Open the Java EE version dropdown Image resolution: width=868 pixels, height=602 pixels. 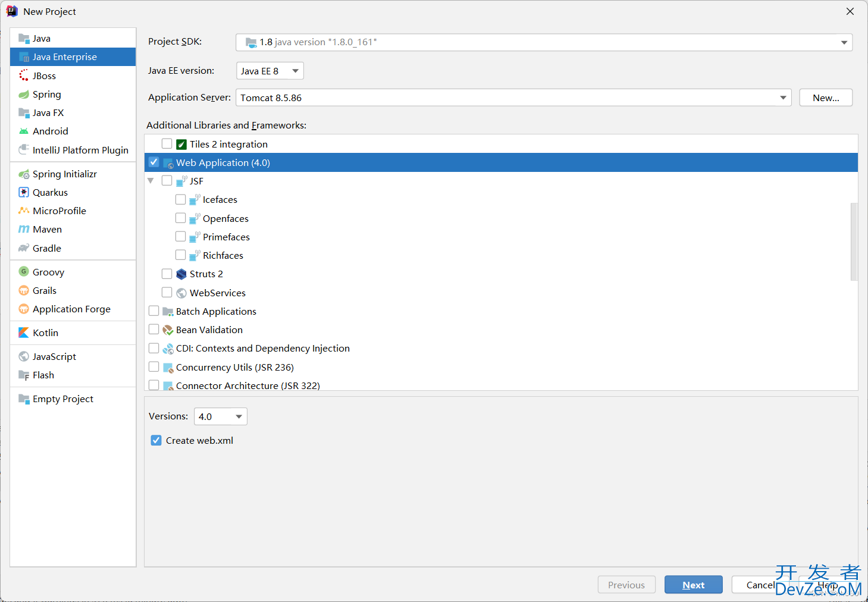click(x=270, y=71)
